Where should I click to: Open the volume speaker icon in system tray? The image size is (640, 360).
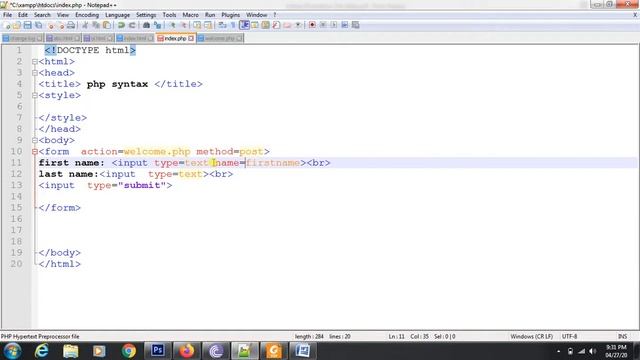pyautogui.click(x=593, y=351)
